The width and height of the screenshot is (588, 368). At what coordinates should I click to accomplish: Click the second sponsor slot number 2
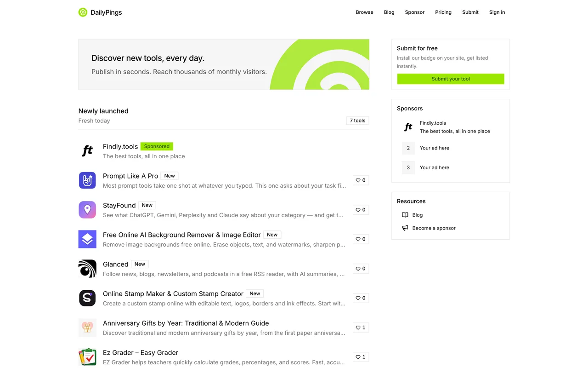point(408,148)
